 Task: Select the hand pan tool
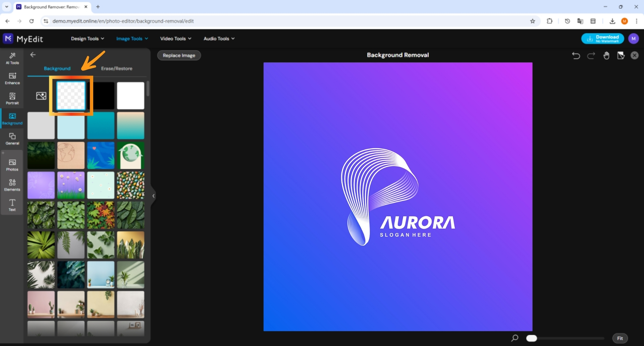tap(606, 55)
